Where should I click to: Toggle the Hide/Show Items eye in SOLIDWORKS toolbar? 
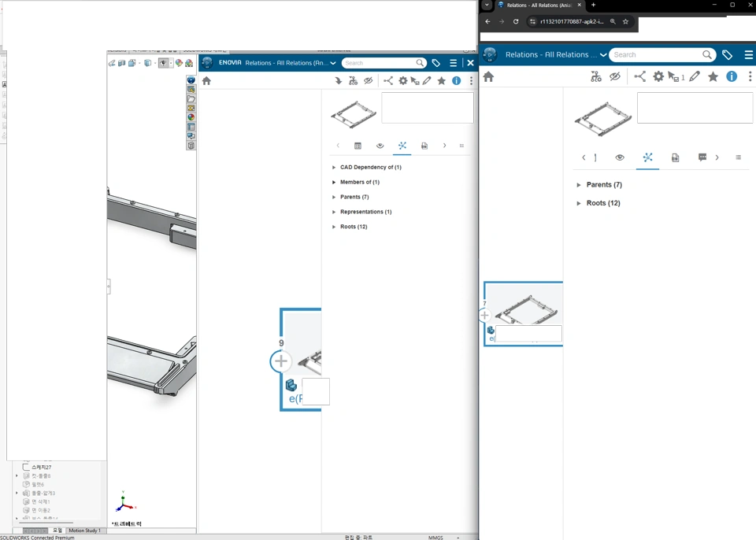(164, 63)
